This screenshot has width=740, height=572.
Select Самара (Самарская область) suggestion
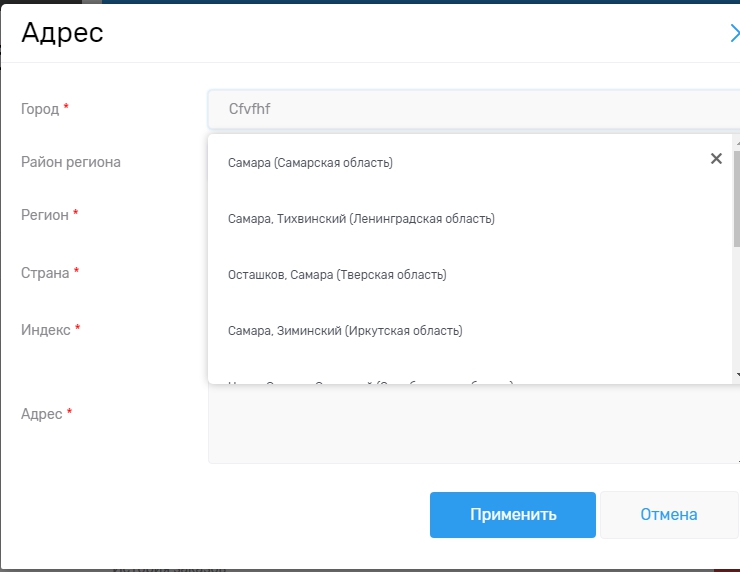coord(310,162)
